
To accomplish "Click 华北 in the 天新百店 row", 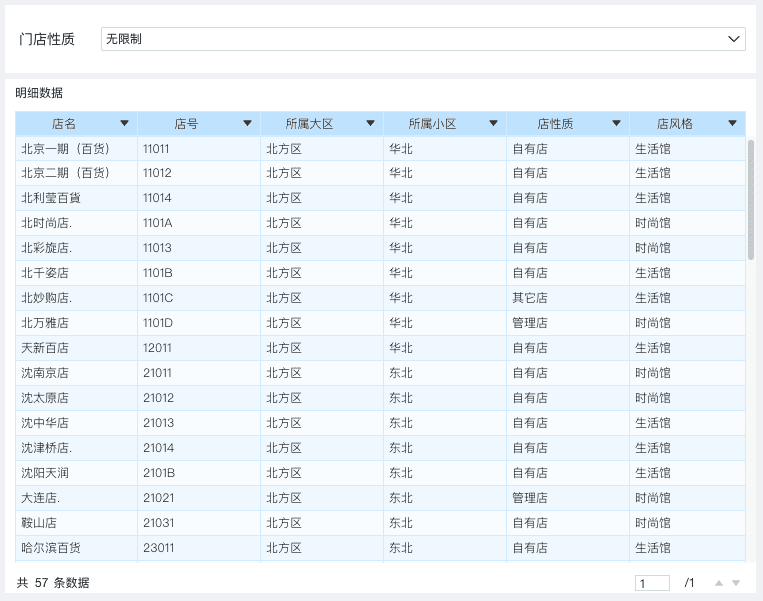I will coord(401,348).
